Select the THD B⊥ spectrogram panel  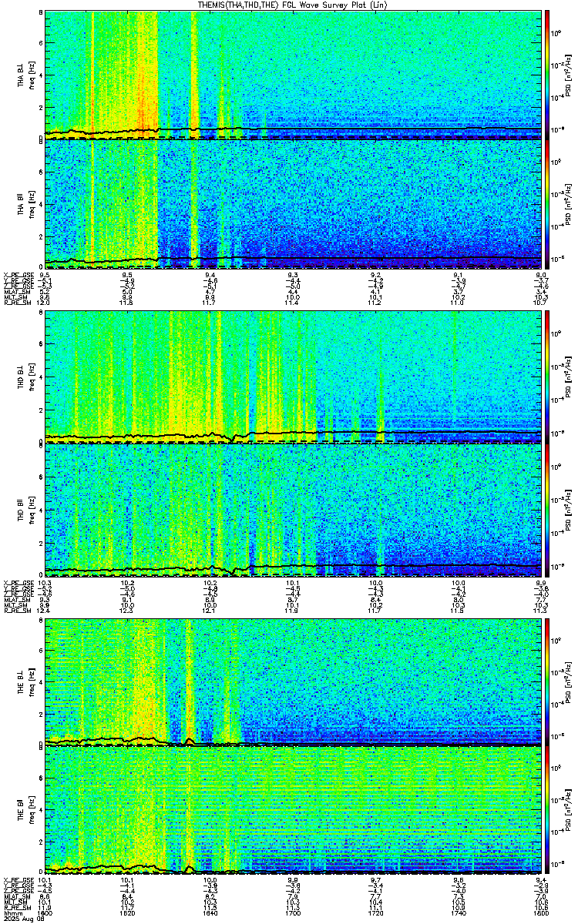[294, 376]
